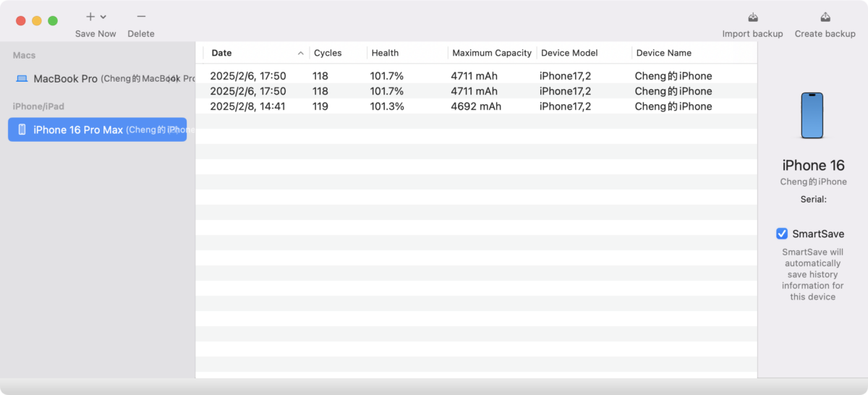Click Create backup label in toolbar
Viewport: 868px width, 395px height.
tap(825, 34)
